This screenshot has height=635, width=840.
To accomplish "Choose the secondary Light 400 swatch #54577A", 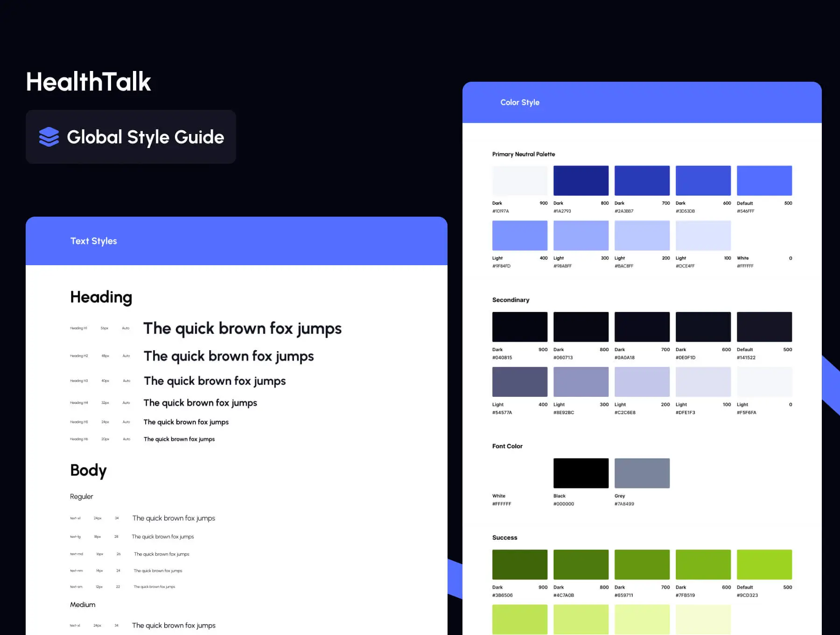I will 519,382.
